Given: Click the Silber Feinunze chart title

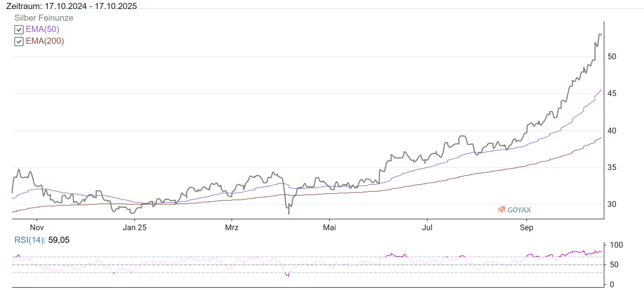Looking at the screenshot, I should (44, 18).
